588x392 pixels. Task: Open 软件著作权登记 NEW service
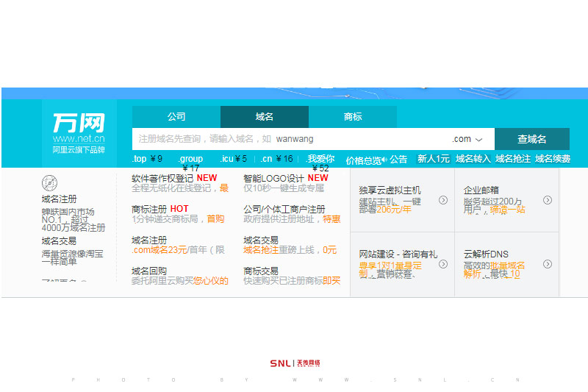point(174,178)
